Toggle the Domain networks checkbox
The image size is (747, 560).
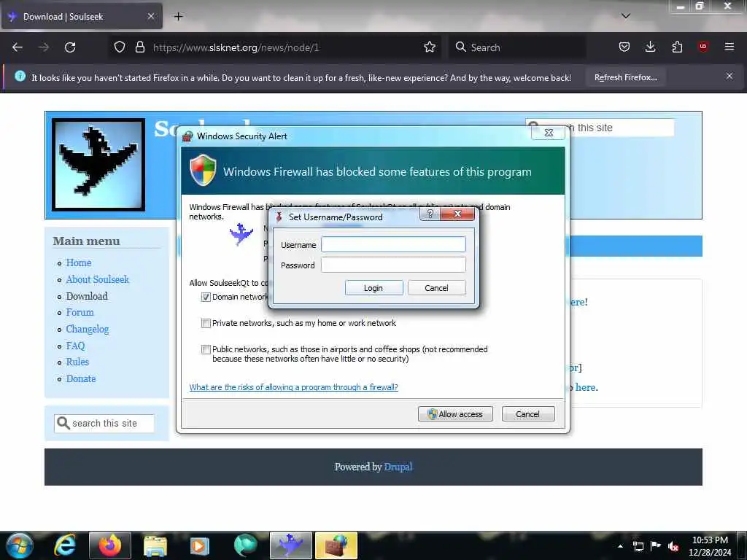pos(206,297)
